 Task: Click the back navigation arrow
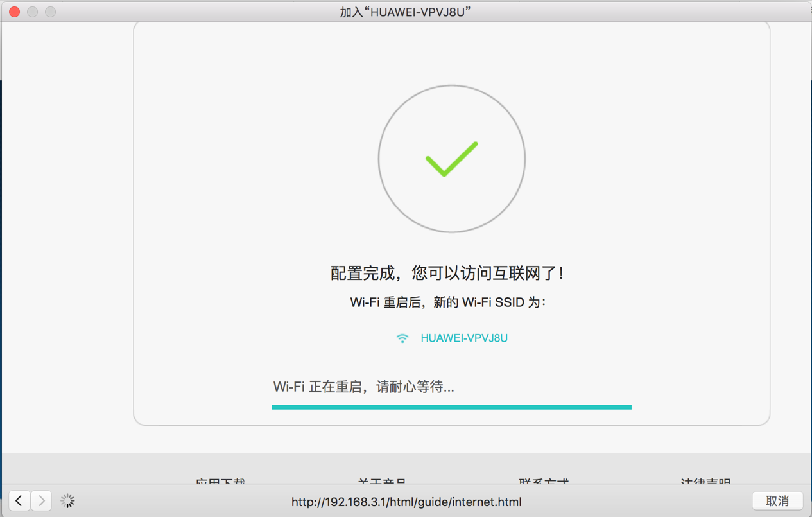[19, 501]
